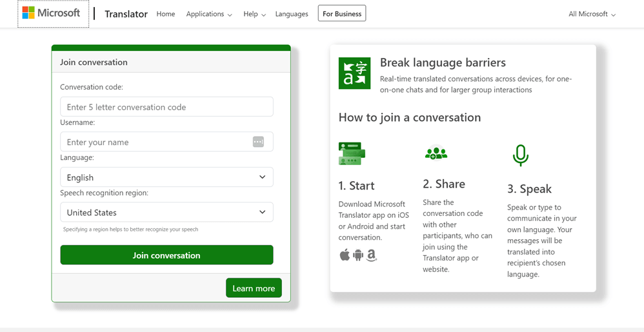
Task: Click the Speak microphone icon
Action: 520,155
